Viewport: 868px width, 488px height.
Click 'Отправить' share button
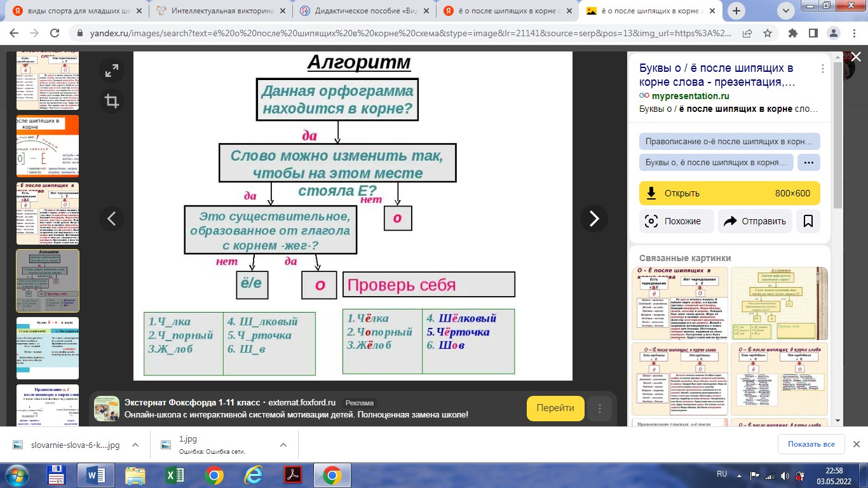pyautogui.click(x=755, y=221)
